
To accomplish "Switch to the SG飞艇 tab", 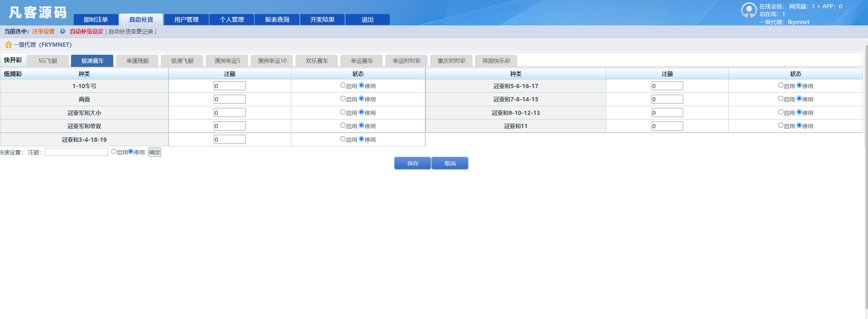I will (x=48, y=60).
